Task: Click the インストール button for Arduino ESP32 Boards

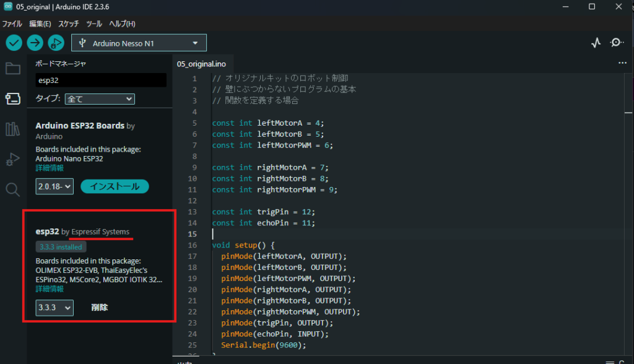Action: click(x=115, y=186)
